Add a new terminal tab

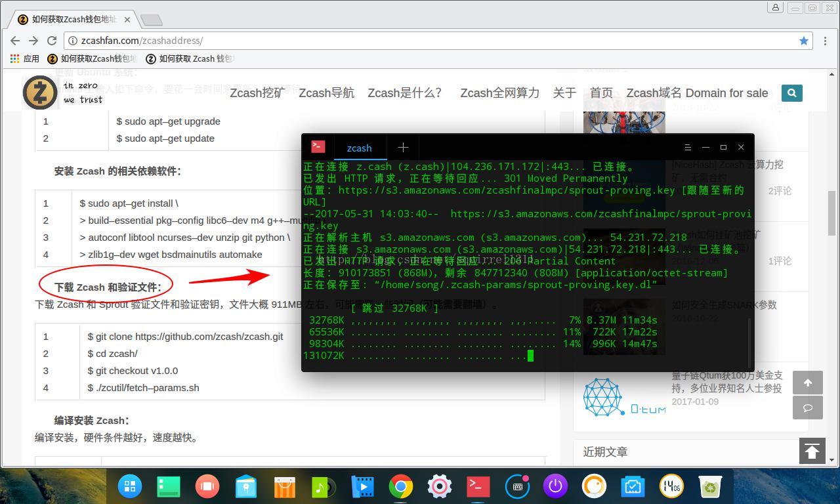[403, 148]
